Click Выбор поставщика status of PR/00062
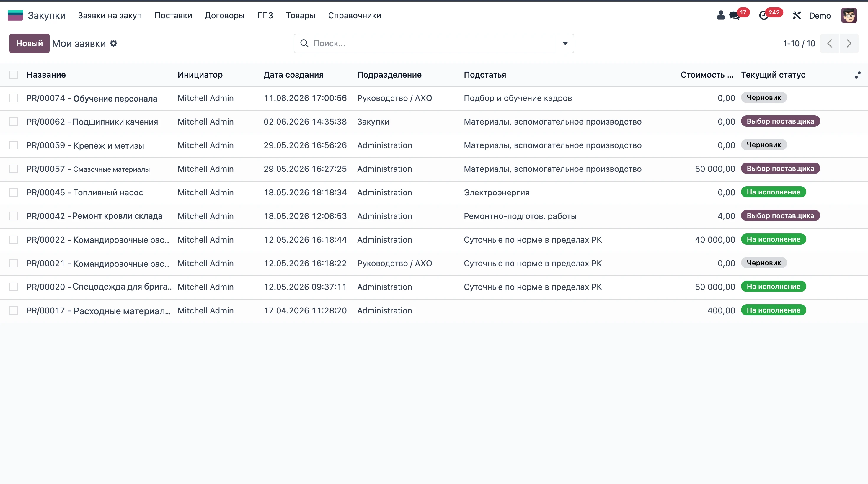This screenshot has width=868, height=484. point(780,121)
